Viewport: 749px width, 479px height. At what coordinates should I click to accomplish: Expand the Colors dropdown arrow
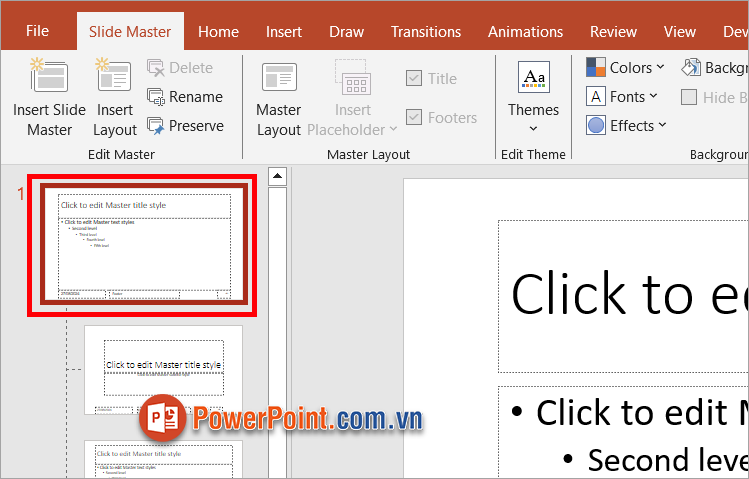point(660,67)
